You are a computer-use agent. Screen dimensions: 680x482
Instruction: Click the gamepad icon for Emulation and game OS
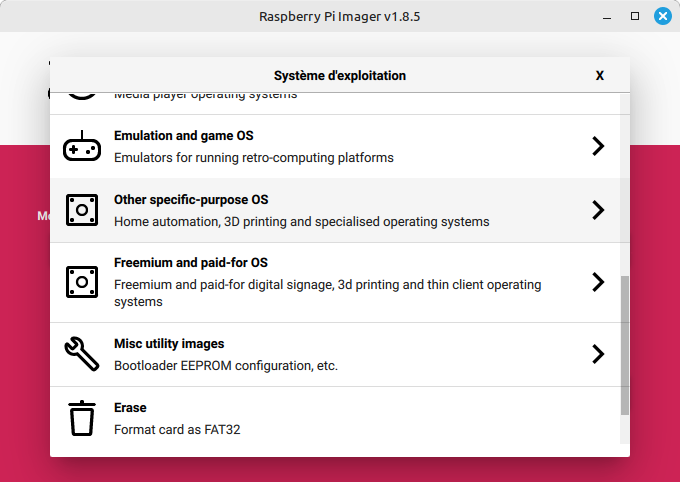82,146
